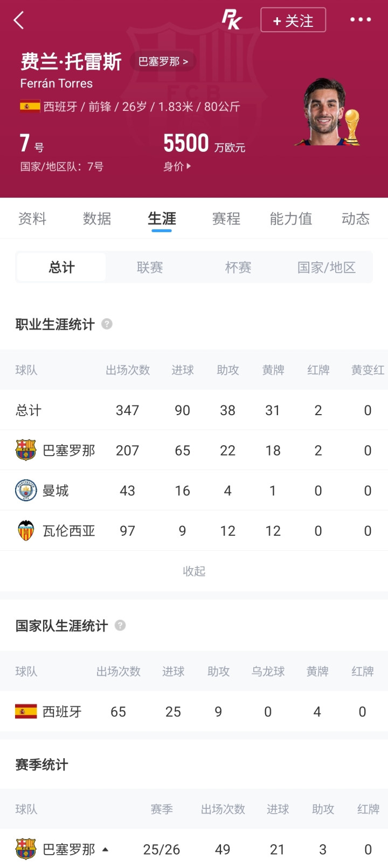Tap the back arrow icon
Image resolution: width=388 pixels, height=868 pixels.
coord(19,20)
